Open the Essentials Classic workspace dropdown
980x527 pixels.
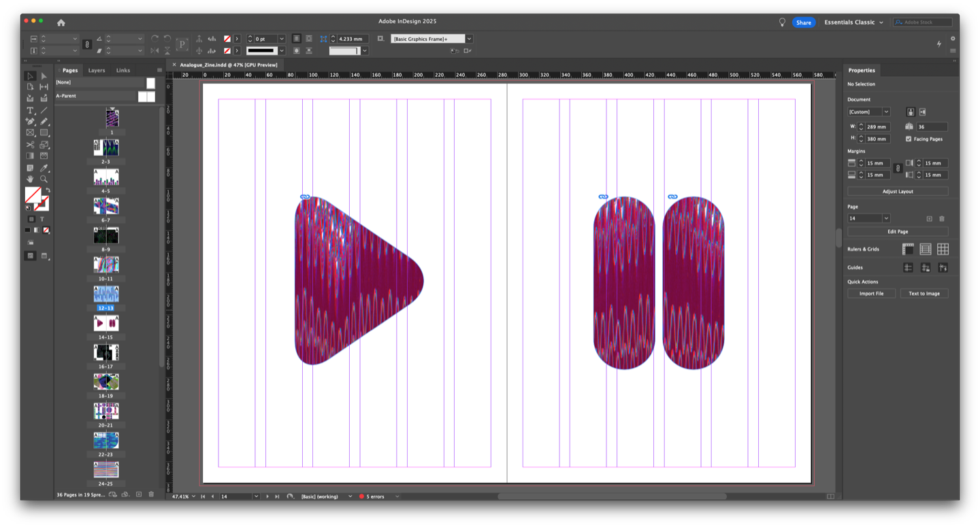click(x=853, y=22)
